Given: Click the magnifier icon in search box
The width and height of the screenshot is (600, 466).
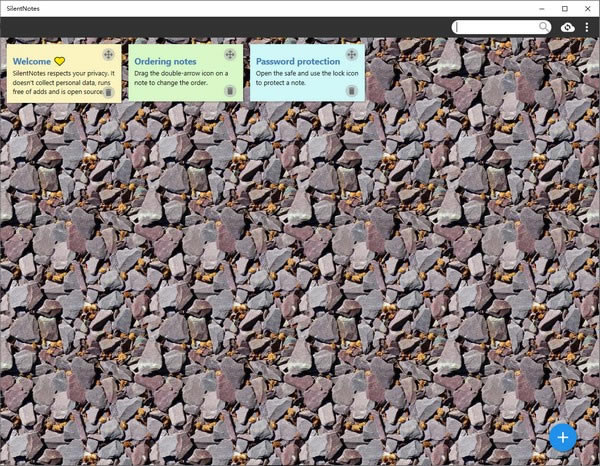Looking at the screenshot, I should (x=544, y=26).
